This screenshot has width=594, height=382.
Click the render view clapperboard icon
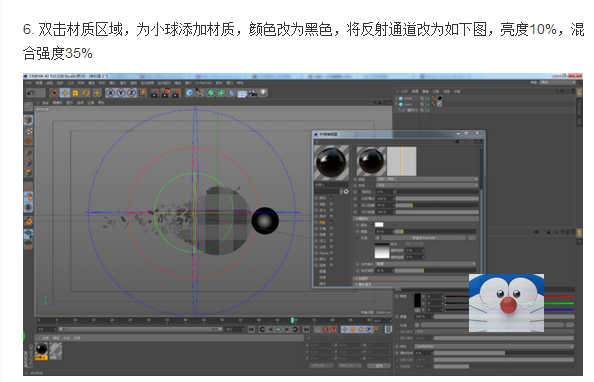(155, 93)
